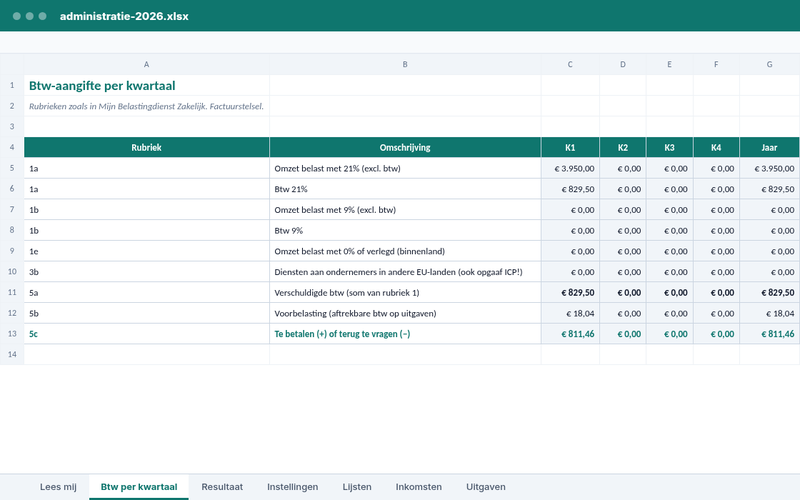Select row 13 header
Screen dimensions: 800x500
pos(12,334)
